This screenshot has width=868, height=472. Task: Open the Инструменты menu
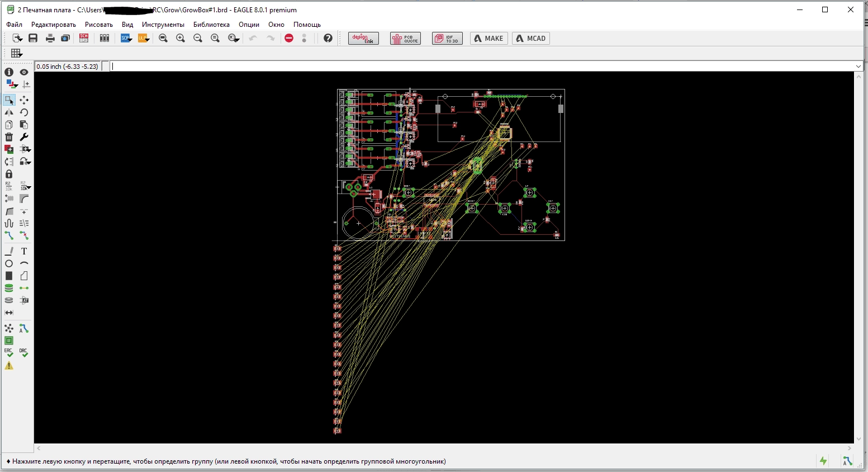coord(163,25)
